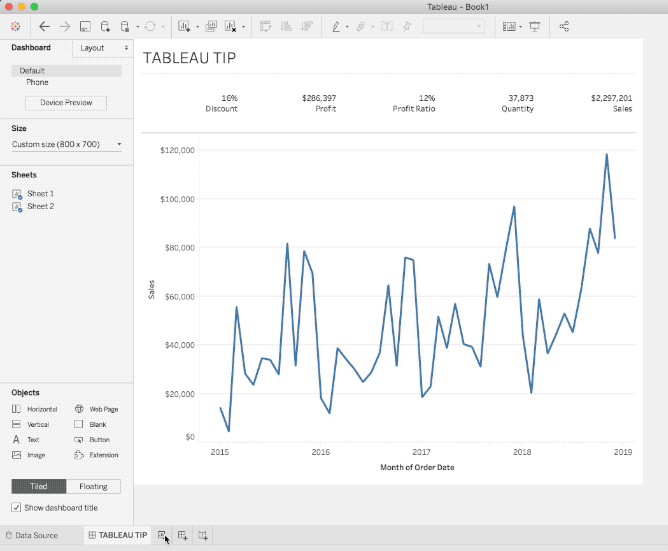Click the Share workbook icon
Viewport: 668px width, 551px height.
pos(564,26)
